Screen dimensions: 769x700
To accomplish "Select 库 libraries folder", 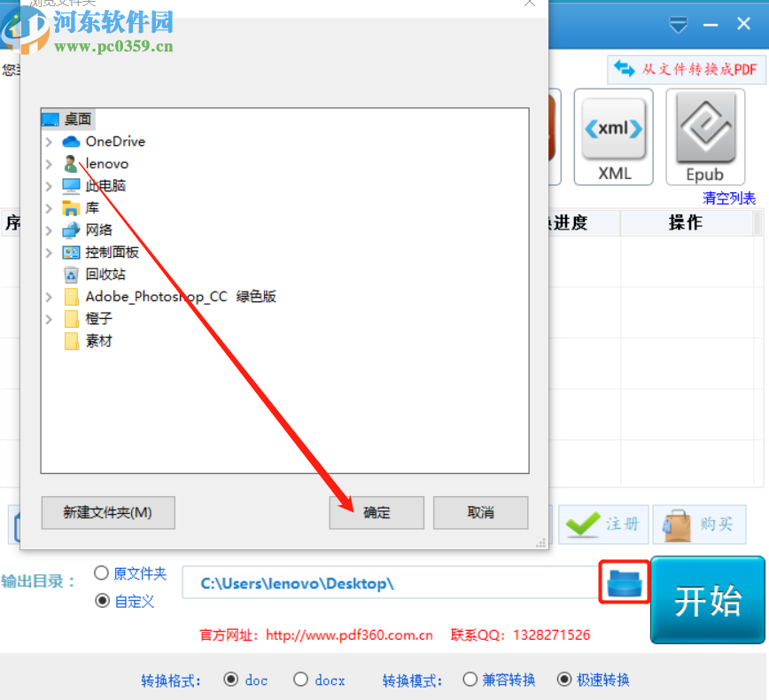I will [x=92, y=208].
